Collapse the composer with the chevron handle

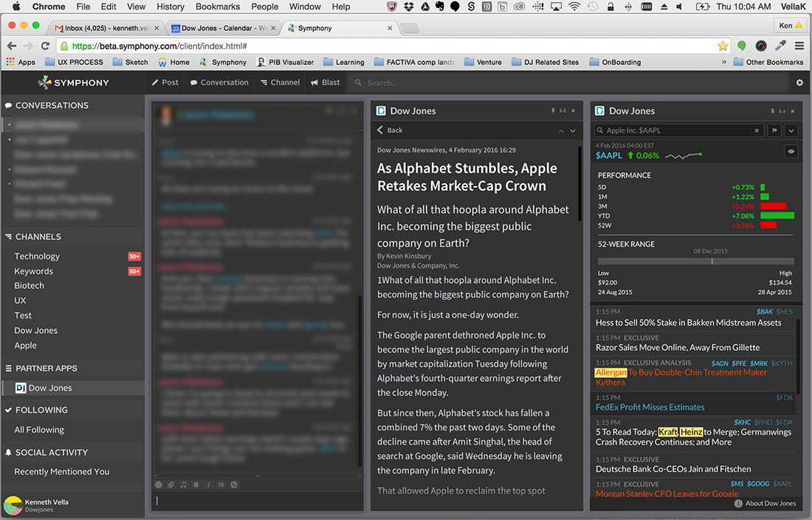click(x=258, y=476)
